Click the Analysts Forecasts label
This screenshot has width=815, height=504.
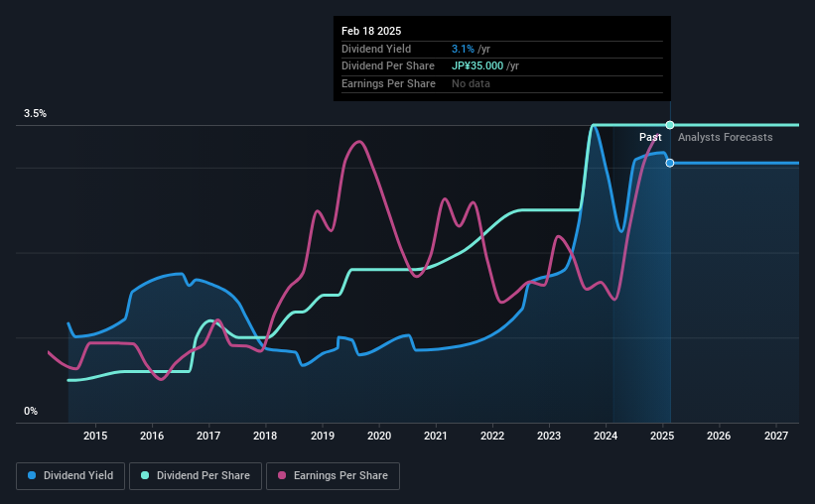[725, 137]
